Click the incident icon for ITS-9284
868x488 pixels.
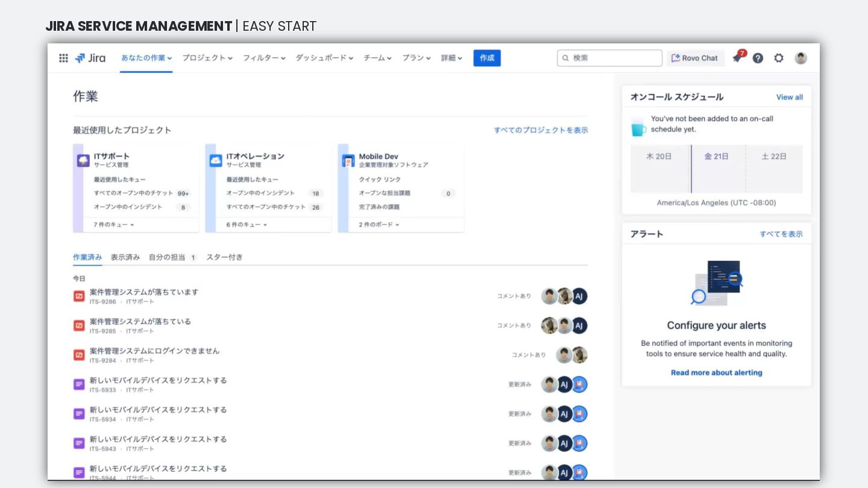click(x=79, y=355)
